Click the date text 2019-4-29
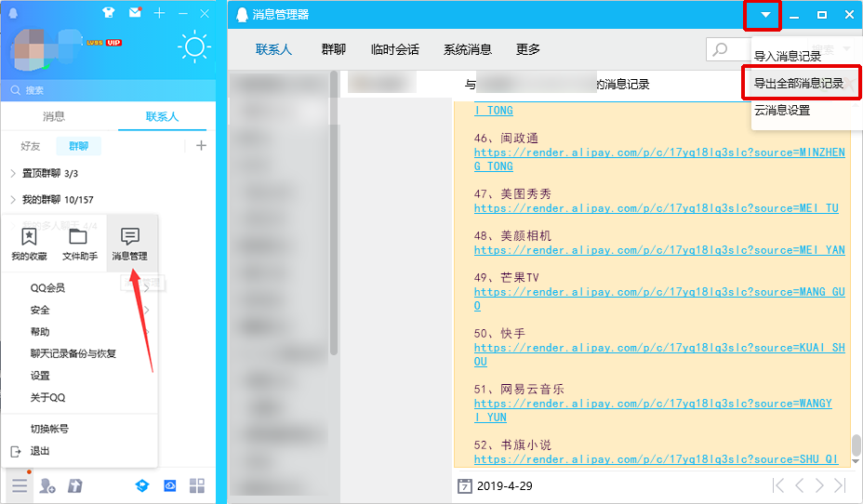The height and width of the screenshot is (504, 863). point(505,485)
